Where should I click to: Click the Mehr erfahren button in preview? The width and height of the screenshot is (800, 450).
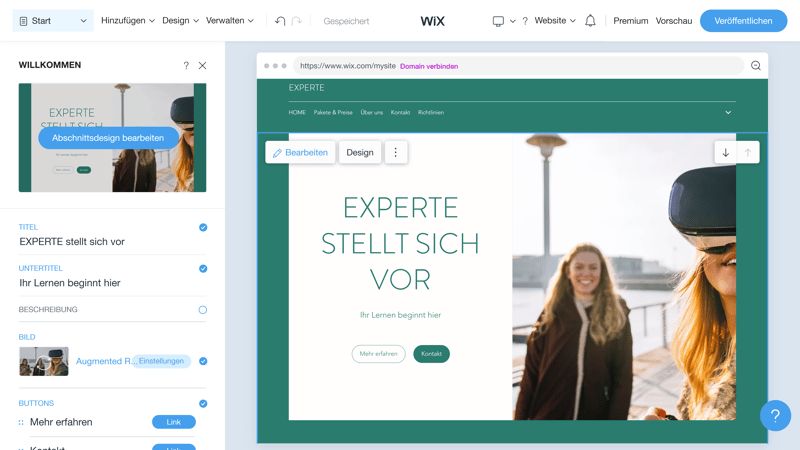tap(379, 354)
